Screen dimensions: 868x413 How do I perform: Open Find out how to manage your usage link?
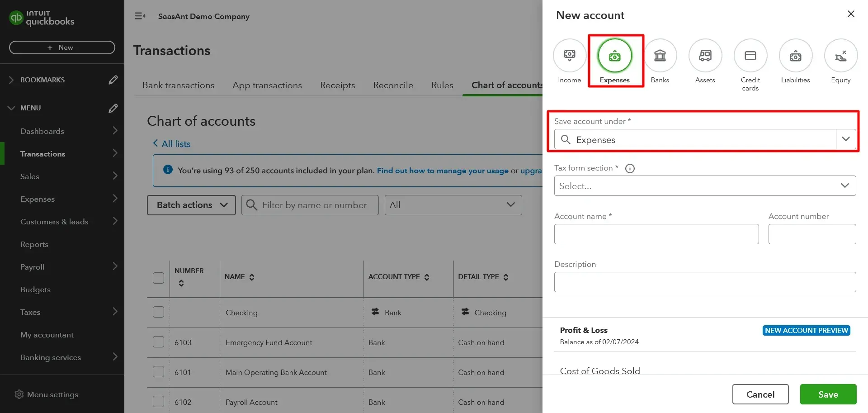[443, 171]
